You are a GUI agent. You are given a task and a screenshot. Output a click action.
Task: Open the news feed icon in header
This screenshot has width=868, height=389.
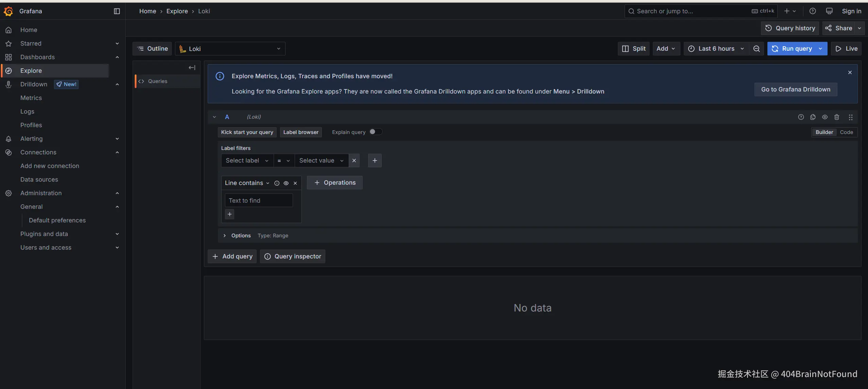[x=829, y=11]
